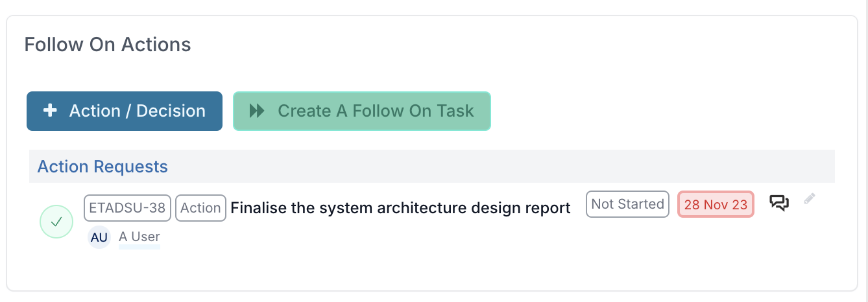Click the checkmark inside the green circle
The width and height of the screenshot is (868, 302).
point(56,222)
